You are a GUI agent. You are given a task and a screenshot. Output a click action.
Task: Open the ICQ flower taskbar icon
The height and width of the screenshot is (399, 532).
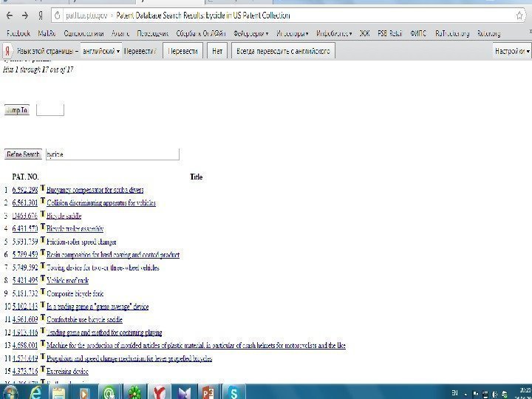coord(134,392)
